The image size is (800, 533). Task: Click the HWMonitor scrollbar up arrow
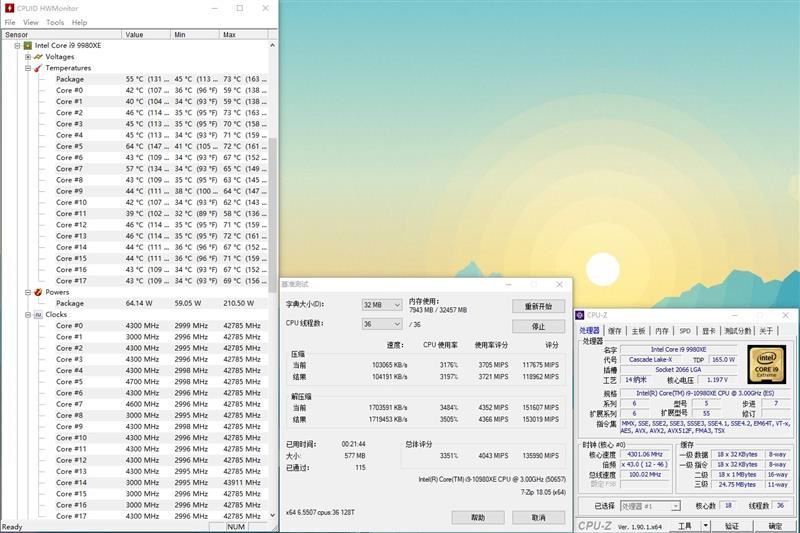tap(272, 45)
